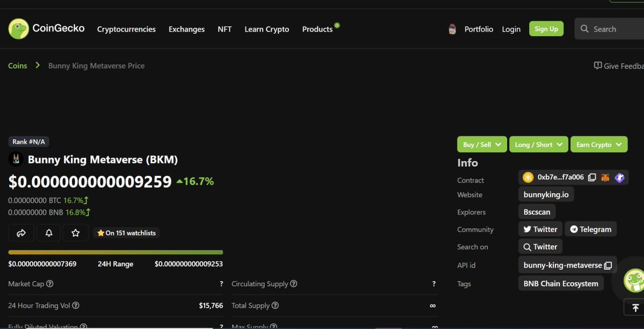Click the gecko mascot chat widget
The width and height of the screenshot is (644, 329).
tap(634, 280)
